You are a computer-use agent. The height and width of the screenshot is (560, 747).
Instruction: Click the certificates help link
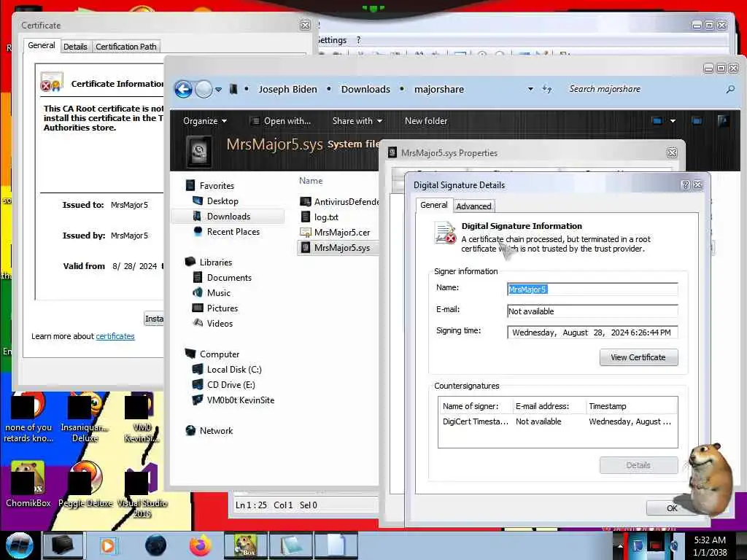tap(115, 336)
